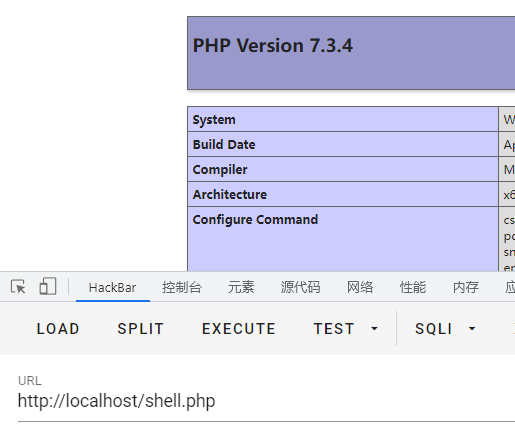Click the LOAD button in HackBar

pos(58,329)
